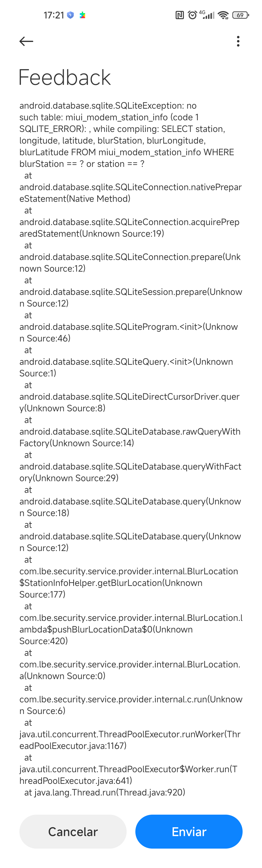This screenshot has height=868, width=262.
Task: Tap the battery level indicator
Action: tap(240, 15)
